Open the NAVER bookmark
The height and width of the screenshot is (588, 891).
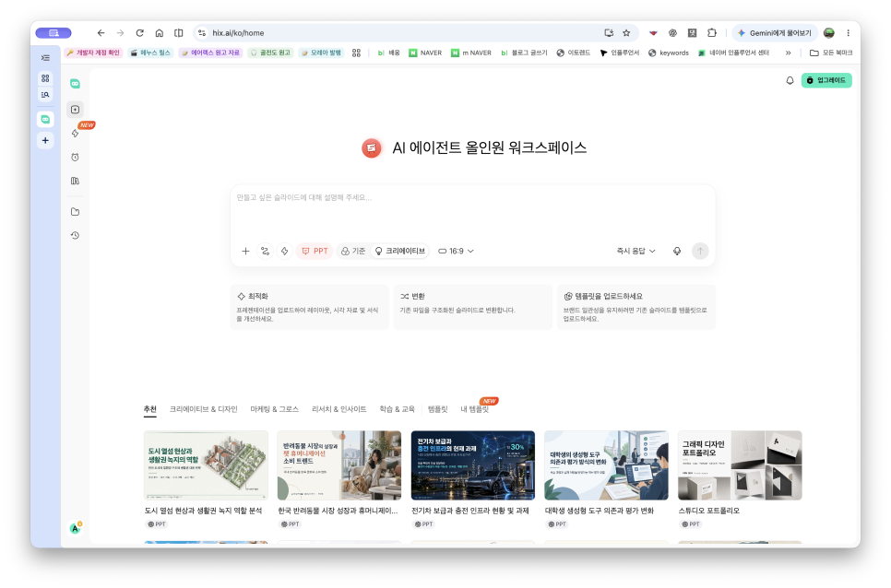(425, 53)
